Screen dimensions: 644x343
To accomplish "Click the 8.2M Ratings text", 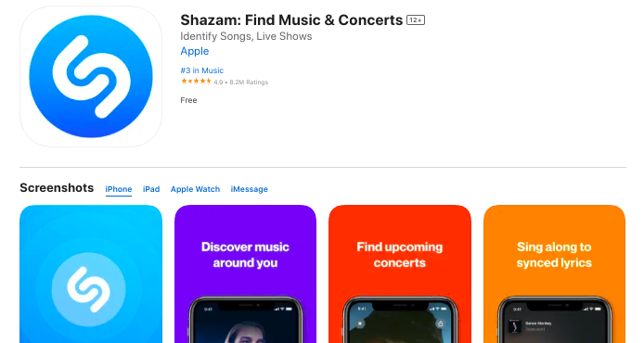I will [x=249, y=83].
